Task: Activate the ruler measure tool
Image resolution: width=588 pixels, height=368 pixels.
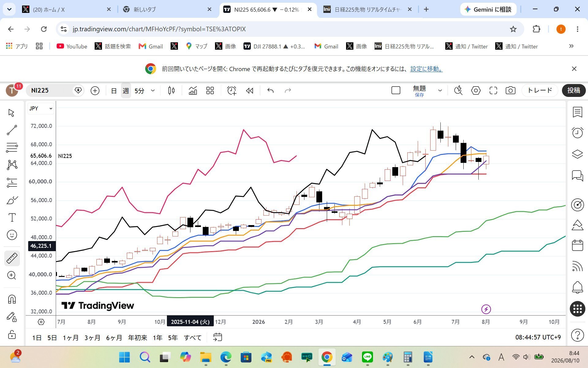Action: coord(12,258)
